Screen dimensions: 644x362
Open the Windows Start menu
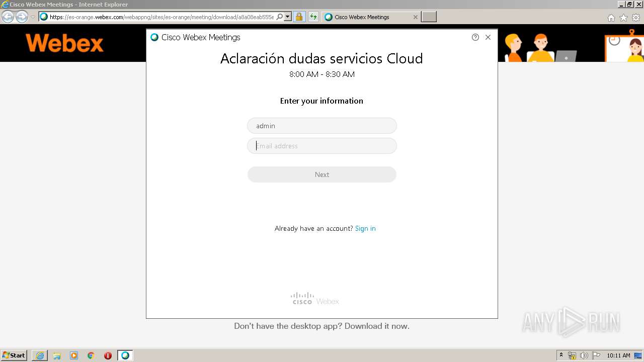pyautogui.click(x=14, y=355)
